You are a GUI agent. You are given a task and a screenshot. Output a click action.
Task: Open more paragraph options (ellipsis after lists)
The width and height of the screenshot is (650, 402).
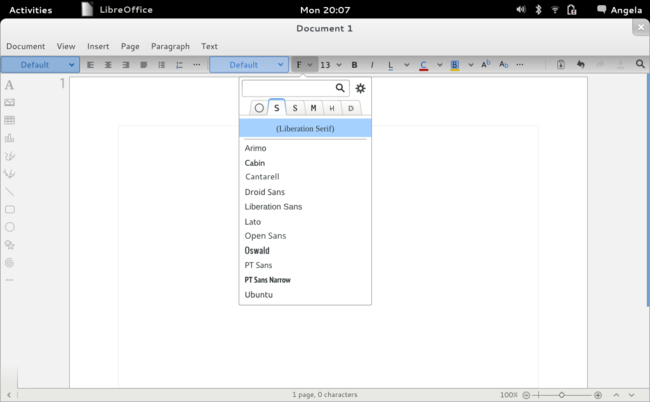[x=197, y=65]
